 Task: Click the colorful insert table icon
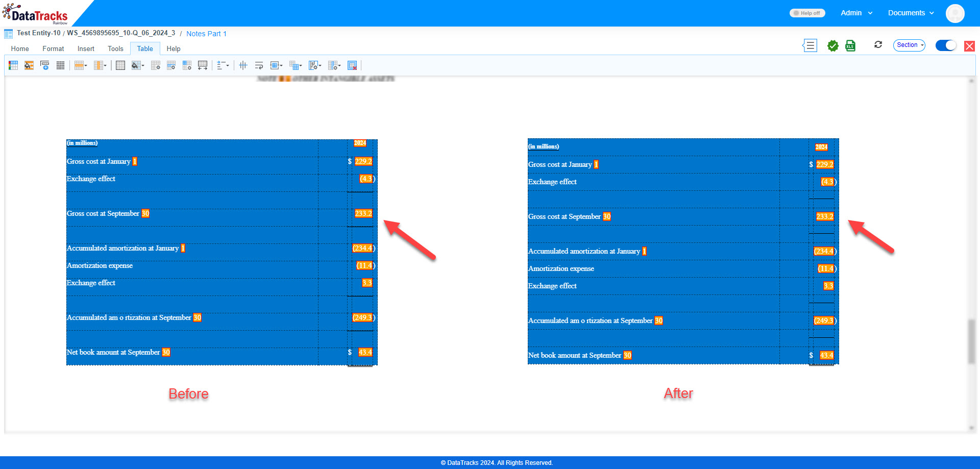click(13, 65)
